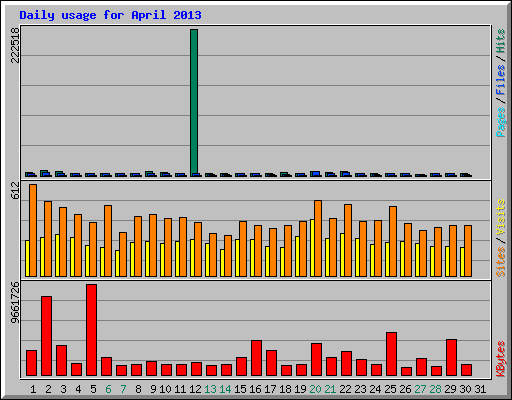Image resolution: width=512 pixels, height=400 pixels.
Task: Click day label 12 on the x-axis
Action: click(195, 389)
